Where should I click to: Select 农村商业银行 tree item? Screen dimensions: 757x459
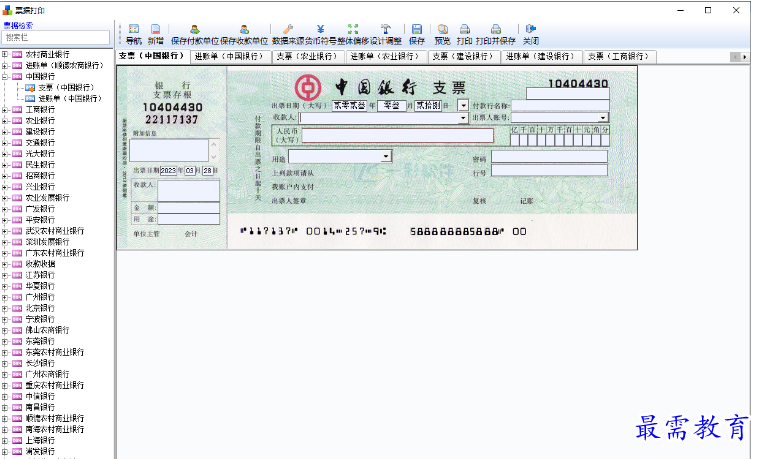click(x=47, y=55)
